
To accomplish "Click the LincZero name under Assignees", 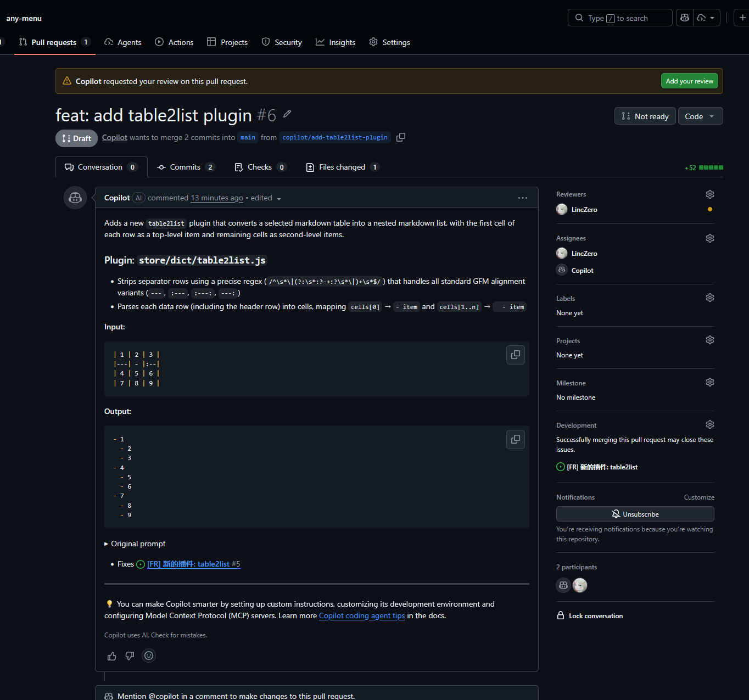I will click(584, 254).
